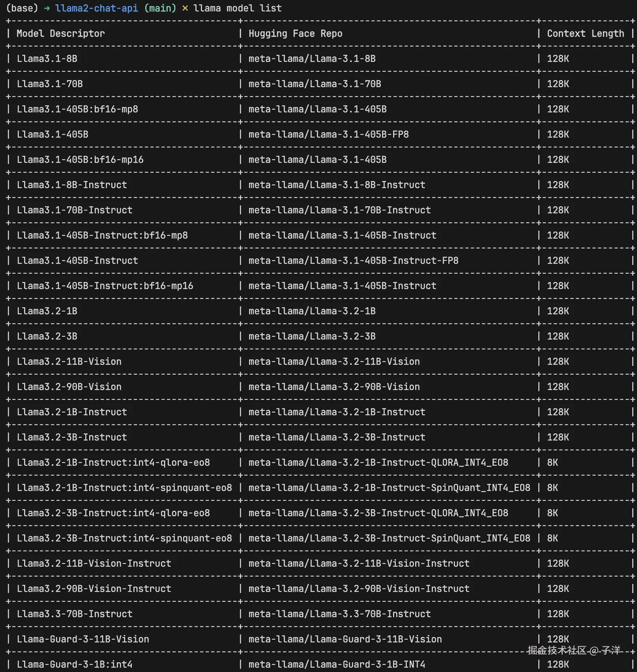Click the 'meta-llama/Llama-3.2-90B-Vision' repo cell
Image resolution: width=637 pixels, height=672 pixels.
click(x=334, y=387)
